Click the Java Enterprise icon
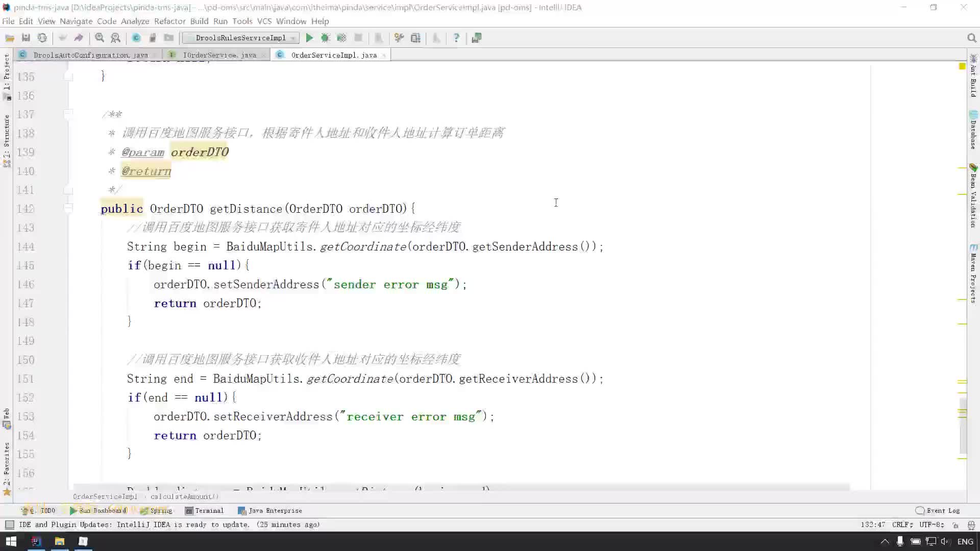The width and height of the screenshot is (980, 551). click(241, 511)
